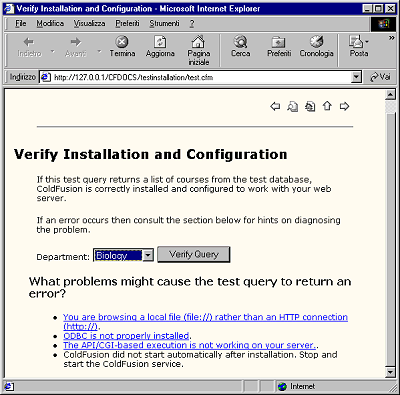This screenshot has width=400, height=395.
Task: Click the first document navigation icon in page
Action: (x=292, y=106)
